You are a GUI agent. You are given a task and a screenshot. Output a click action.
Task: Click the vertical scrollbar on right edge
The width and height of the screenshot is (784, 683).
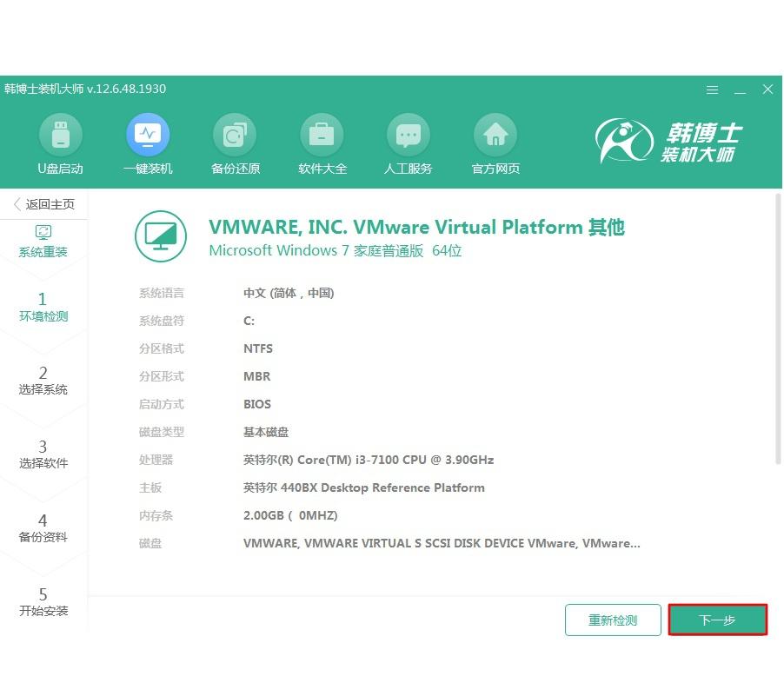[777, 330]
